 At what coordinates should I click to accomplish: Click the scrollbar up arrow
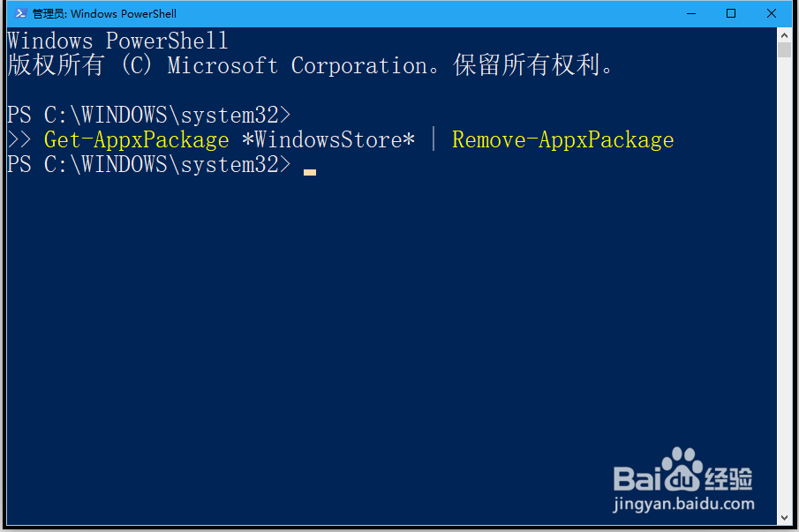(x=784, y=35)
